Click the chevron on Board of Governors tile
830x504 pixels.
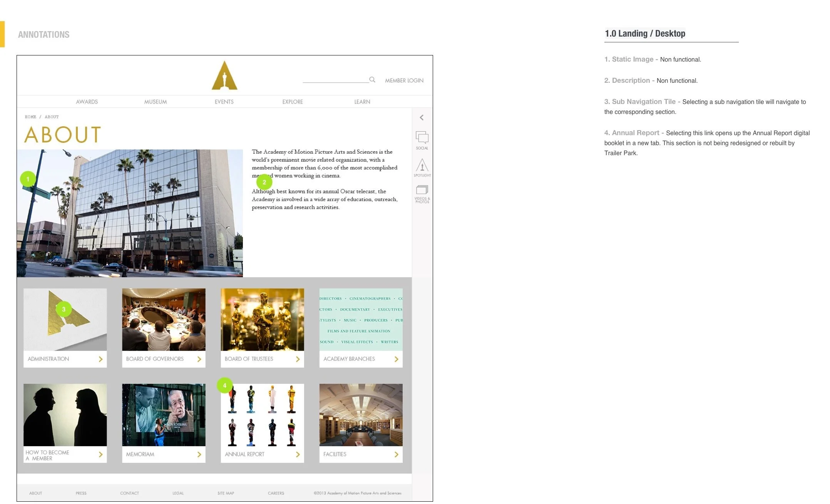click(x=199, y=359)
